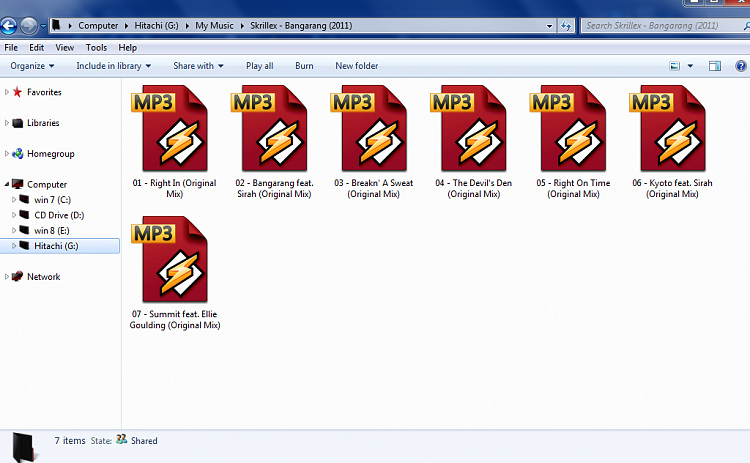
Task: Click the Computer icon in sidebar
Action: pos(18,184)
